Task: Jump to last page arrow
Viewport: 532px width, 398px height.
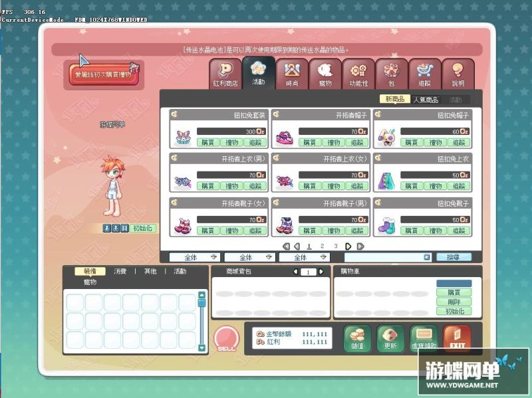Action: coord(360,246)
